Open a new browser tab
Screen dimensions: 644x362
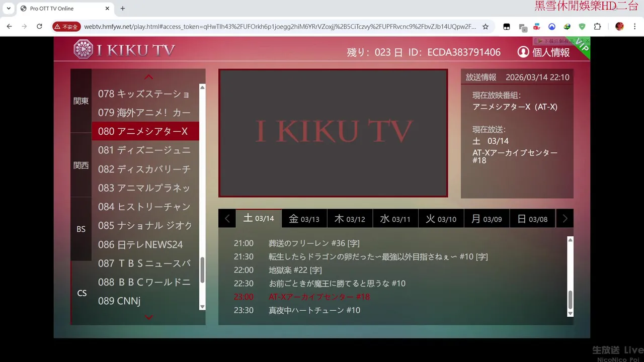123,9
